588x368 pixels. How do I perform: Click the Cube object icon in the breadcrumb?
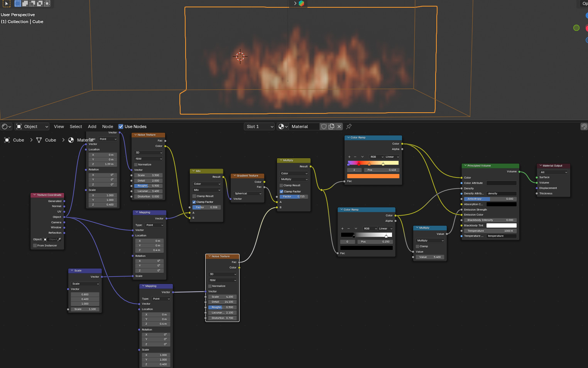pyautogui.click(x=7, y=140)
